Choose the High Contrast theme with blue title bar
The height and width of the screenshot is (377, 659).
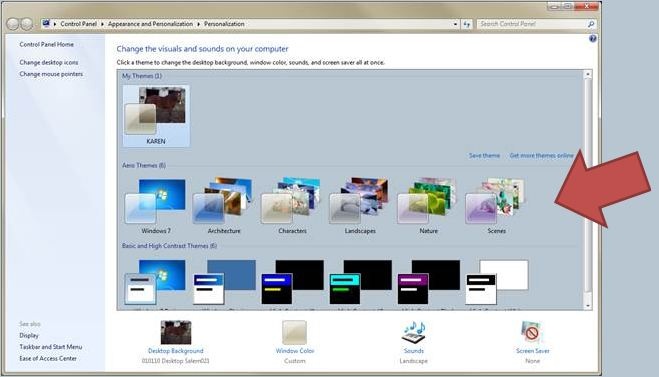click(x=293, y=282)
